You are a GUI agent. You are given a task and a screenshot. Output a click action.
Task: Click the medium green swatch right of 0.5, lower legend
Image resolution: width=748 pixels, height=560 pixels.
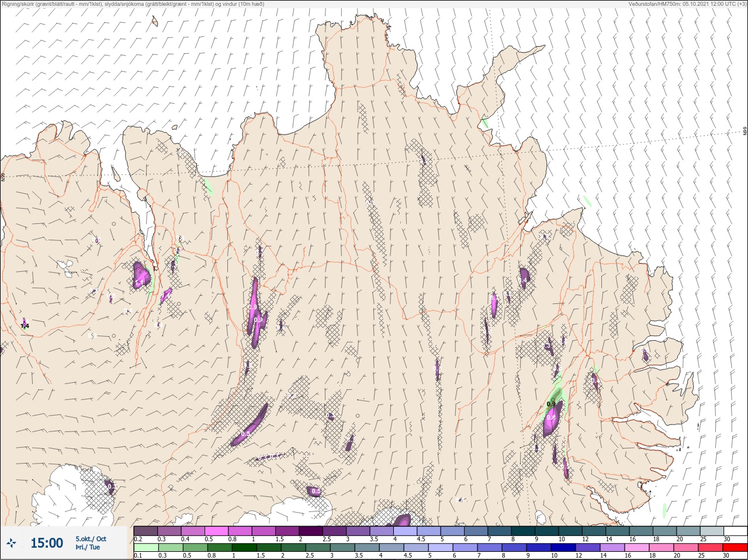coord(195,548)
